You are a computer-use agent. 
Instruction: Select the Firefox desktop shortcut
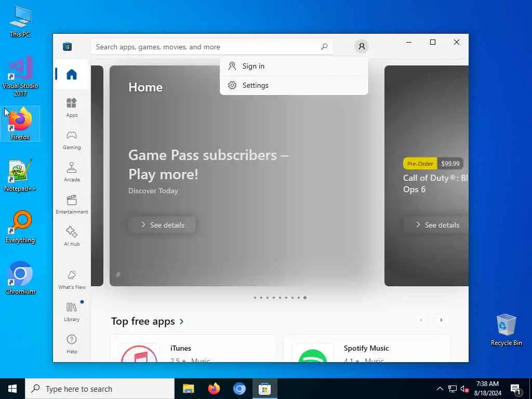20,124
